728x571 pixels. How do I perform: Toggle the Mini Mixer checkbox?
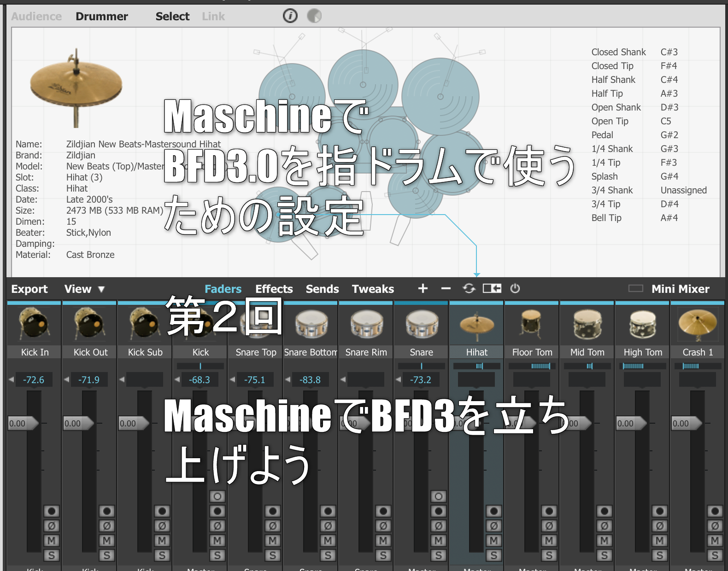[x=636, y=289]
